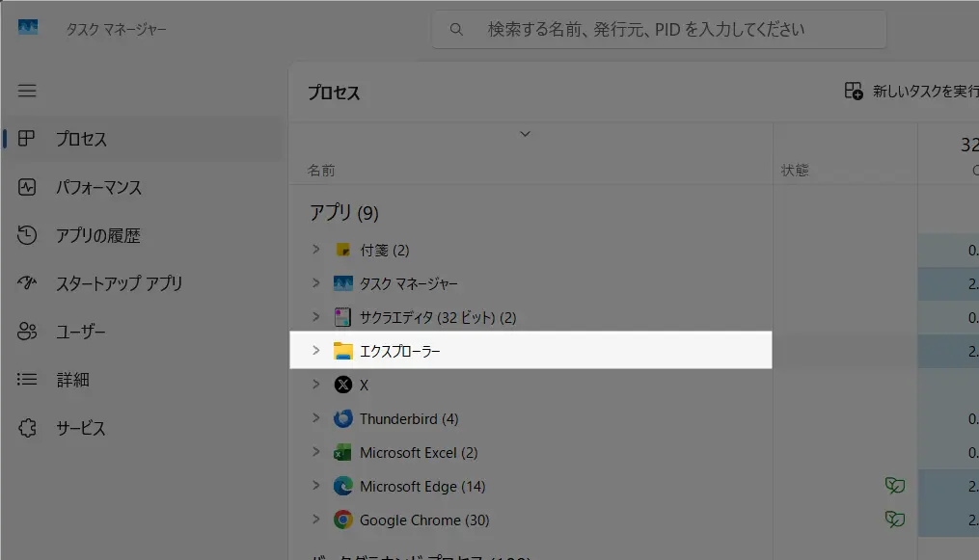The image size is (979, 560).
Task: Click the Google Chrome icon
Action: (342, 520)
